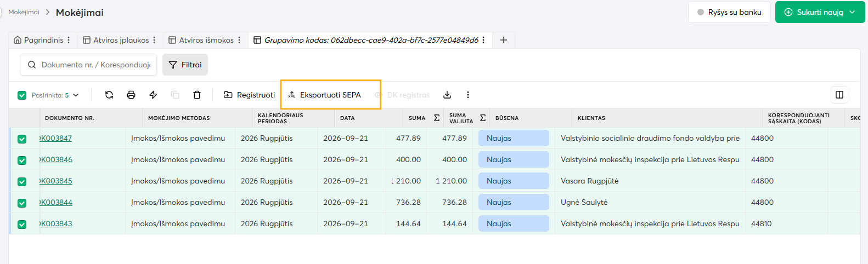
Task: Uncheck row ending K003843 checkbox
Action: point(22,225)
